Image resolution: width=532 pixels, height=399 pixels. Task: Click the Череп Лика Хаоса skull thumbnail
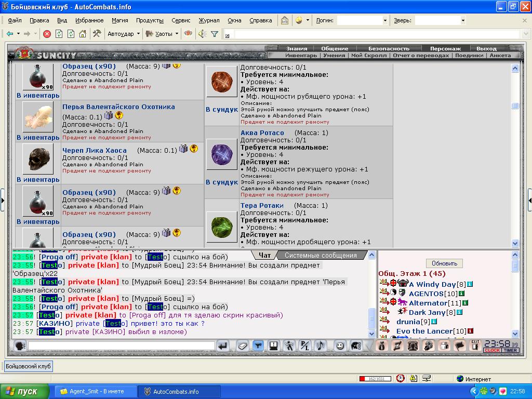click(38, 159)
